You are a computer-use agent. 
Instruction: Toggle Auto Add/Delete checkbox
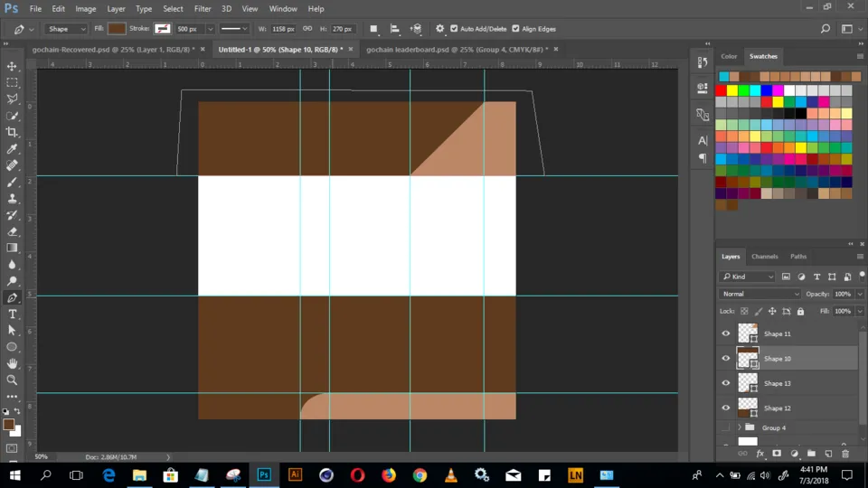pyautogui.click(x=454, y=29)
